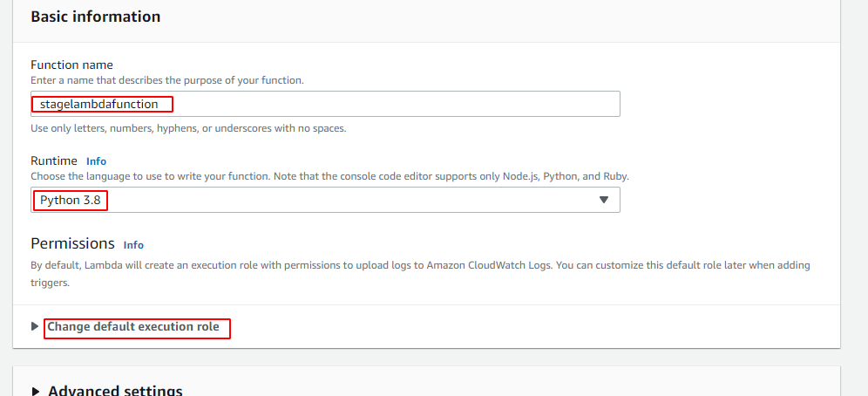Click the 'Enter a name that describes' description
Screen dimensions: 868x396
coord(166,80)
